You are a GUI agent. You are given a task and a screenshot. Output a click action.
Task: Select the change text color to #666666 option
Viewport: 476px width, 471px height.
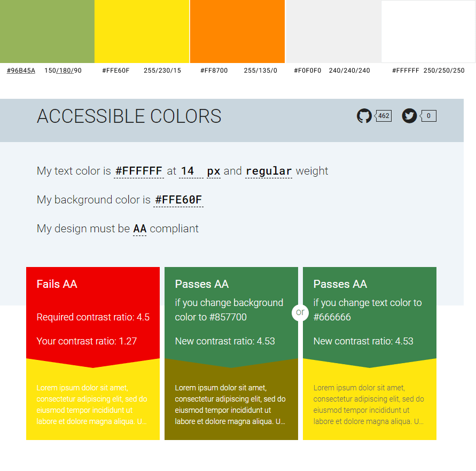369,315
